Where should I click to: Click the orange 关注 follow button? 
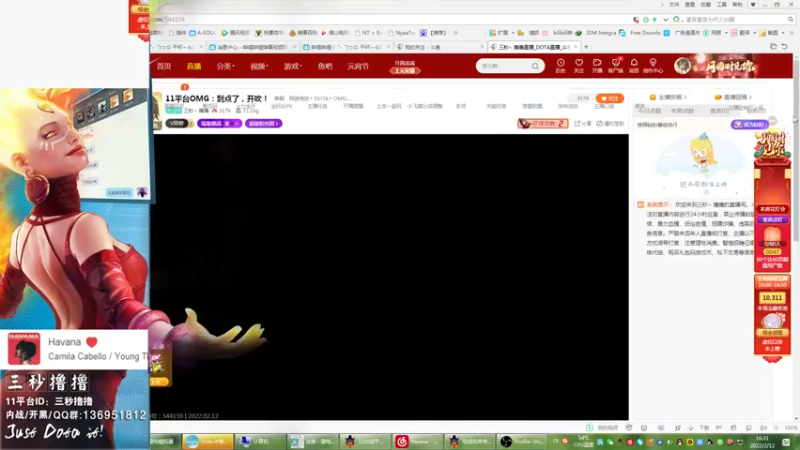610,98
